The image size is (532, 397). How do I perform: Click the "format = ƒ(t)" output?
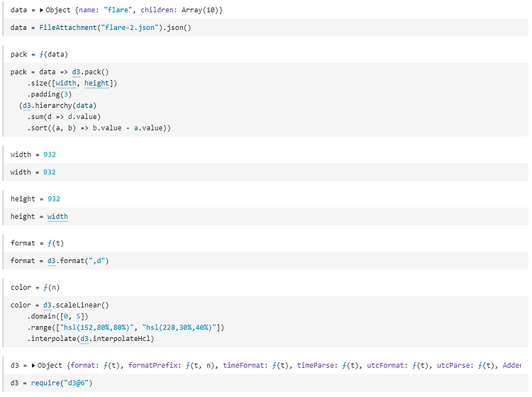click(x=37, y=243)
